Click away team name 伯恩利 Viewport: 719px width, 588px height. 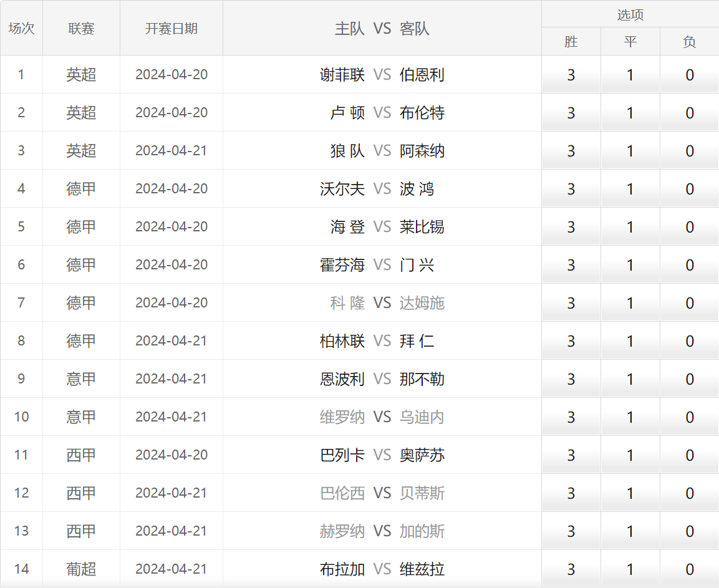click(x=422, y=75)
